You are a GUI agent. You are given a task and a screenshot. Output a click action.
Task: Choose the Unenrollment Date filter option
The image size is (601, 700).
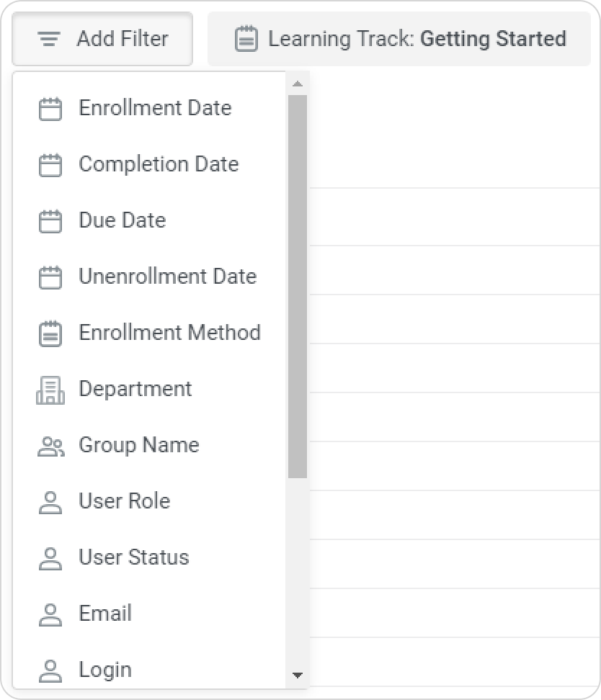[x=167, y=277]
